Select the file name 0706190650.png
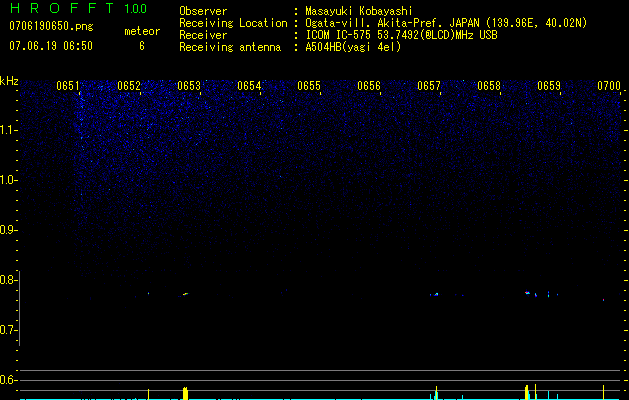Screen dimensions: 629x400 coord(51,26)
